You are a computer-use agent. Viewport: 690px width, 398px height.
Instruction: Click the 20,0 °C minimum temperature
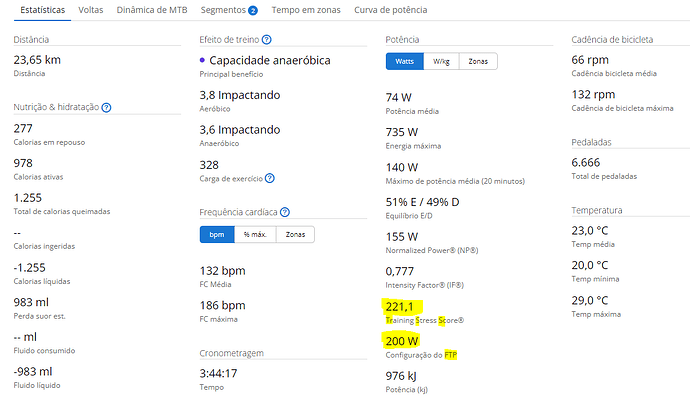tap(590, 265)
